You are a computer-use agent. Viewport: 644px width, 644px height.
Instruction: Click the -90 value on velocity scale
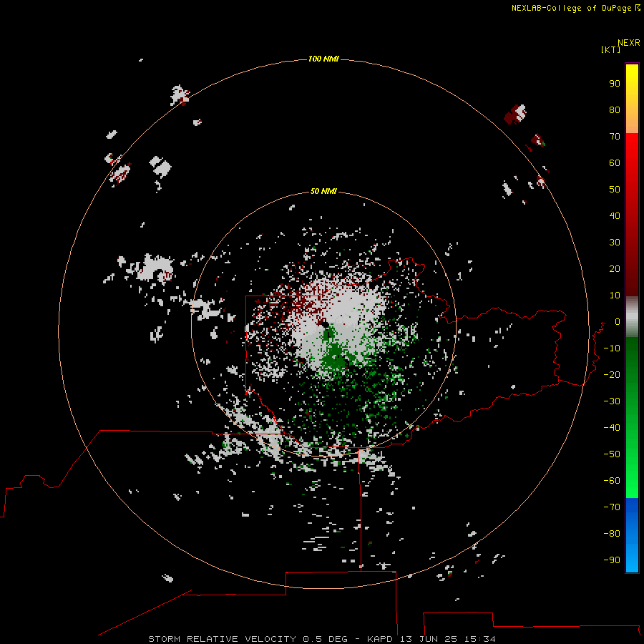pos(612,560)
